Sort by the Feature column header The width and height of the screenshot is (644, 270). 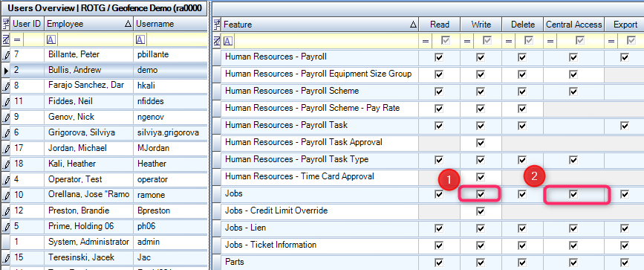[319, 25]
